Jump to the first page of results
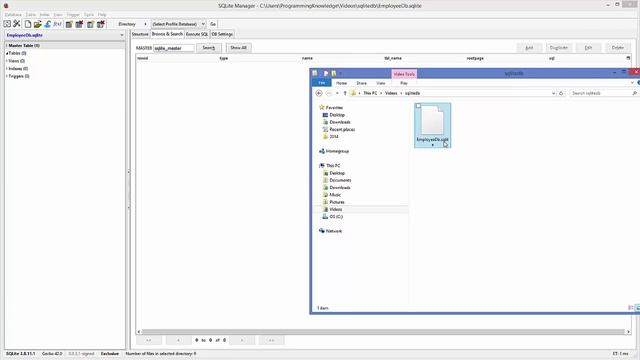 pyautogui.click(x=149, y=340)
